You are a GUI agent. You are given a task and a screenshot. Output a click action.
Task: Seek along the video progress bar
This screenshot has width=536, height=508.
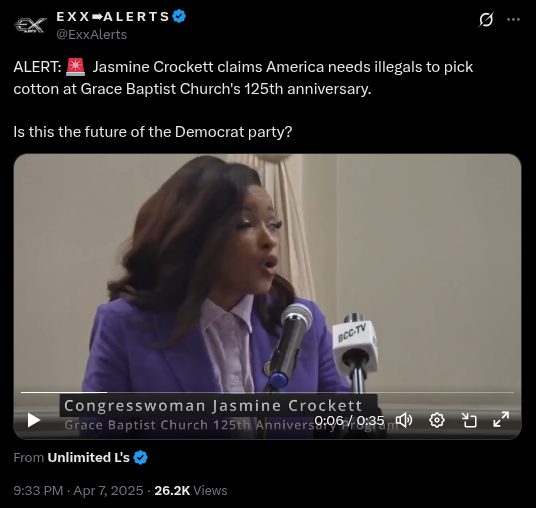click(x=267, y=392)
